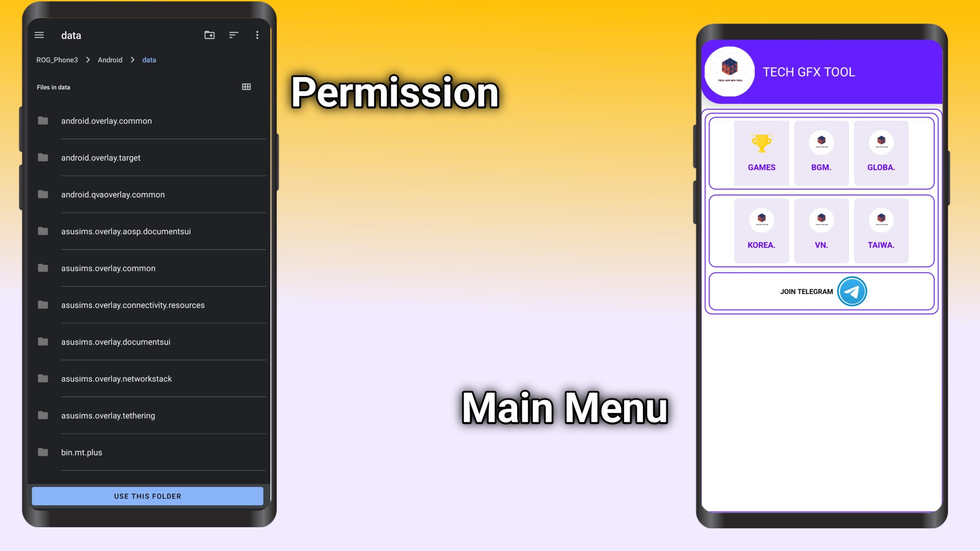Open the overflow menu in file browser
Image resolution: width=980 pixels, height=551 pixels.
257,35
